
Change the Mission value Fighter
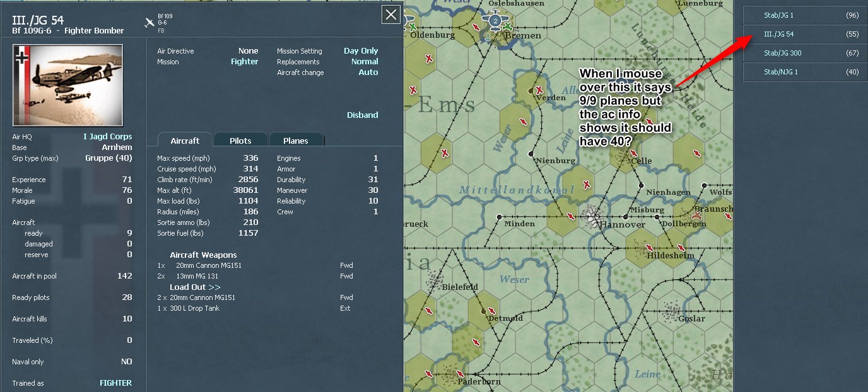[245, 62]
